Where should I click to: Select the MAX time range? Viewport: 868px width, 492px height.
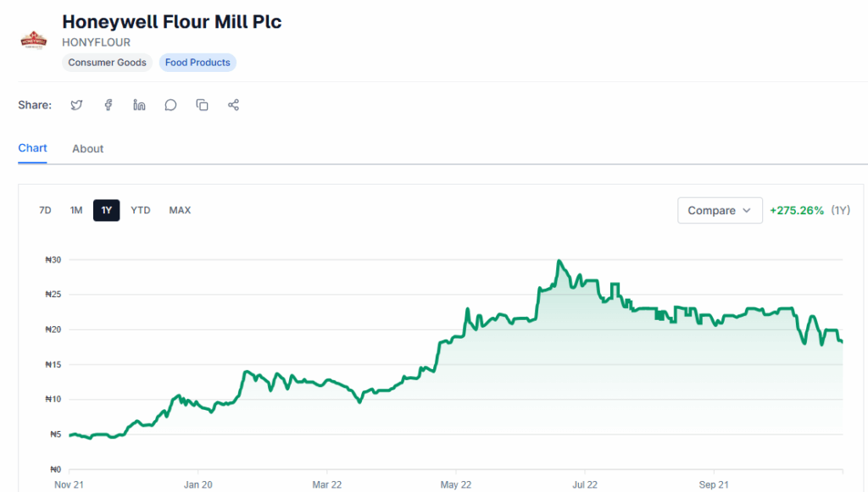tap(180, 210)
